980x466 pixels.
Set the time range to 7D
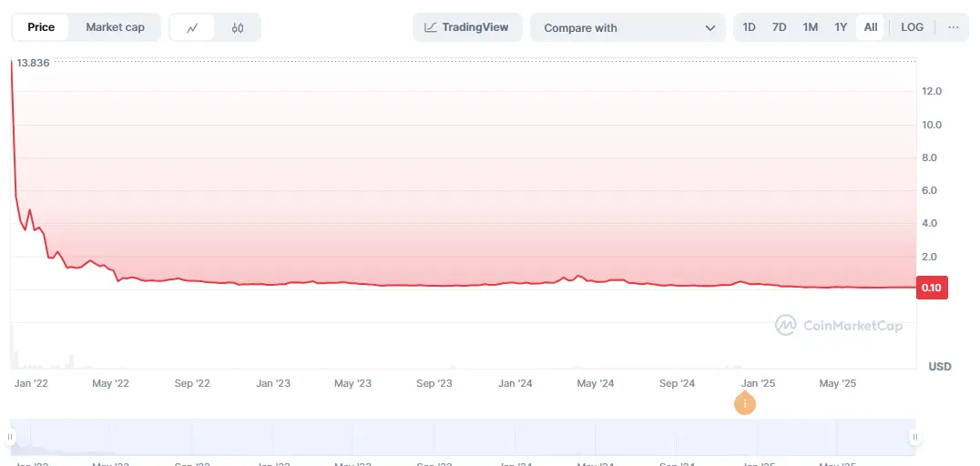click(779, 27)
